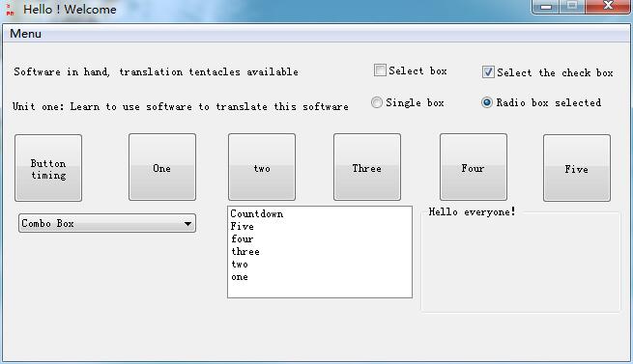Screen dimensions: 633x364
Task: Select 'Countdown' in the list box
Action: (319, 214)
